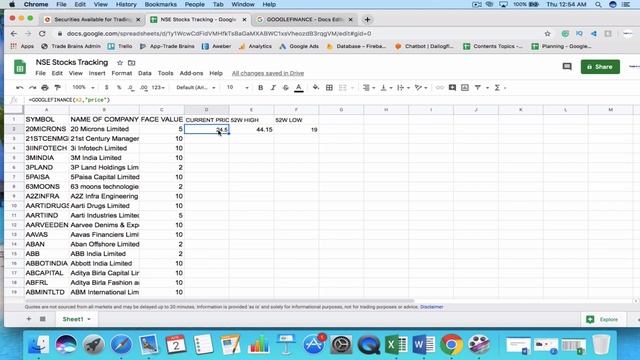Open the zoom 100% dropdown
640x360 pixels.
coord(83,88)
